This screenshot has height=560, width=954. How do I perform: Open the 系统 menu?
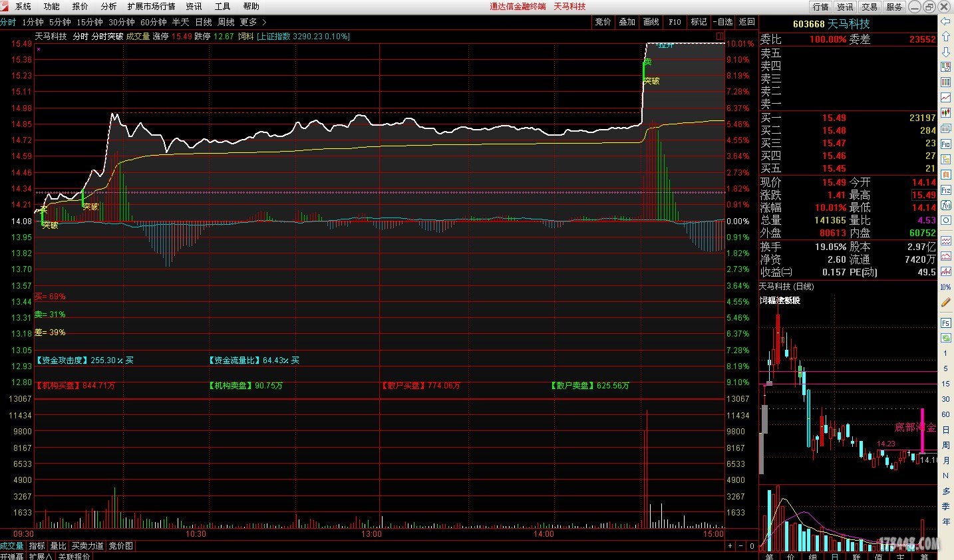(x=23, y=7)
